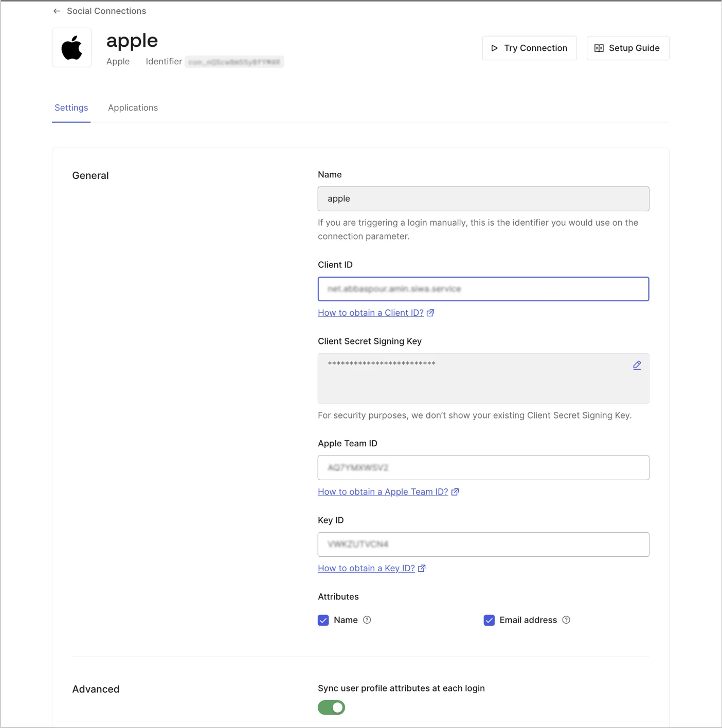Show help for the Name attribute
The height and width of the screenshot is (728, 722).
click(367, 620)
